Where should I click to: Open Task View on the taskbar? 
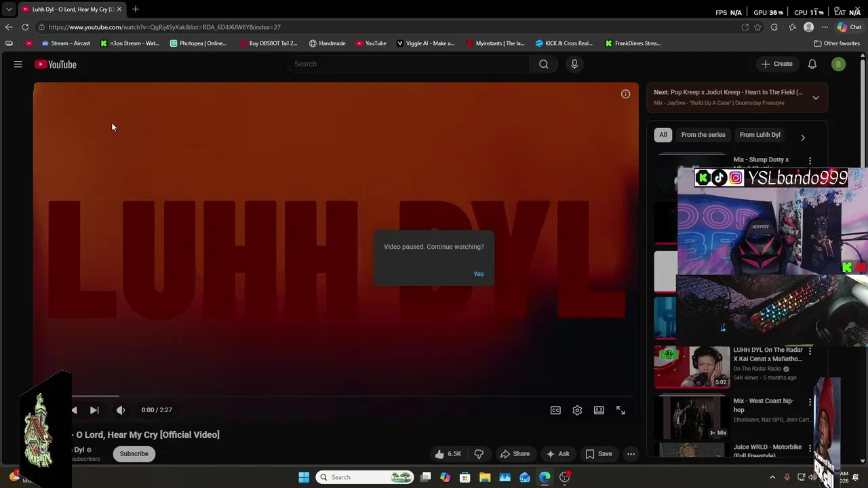click(x=426, y=477)
